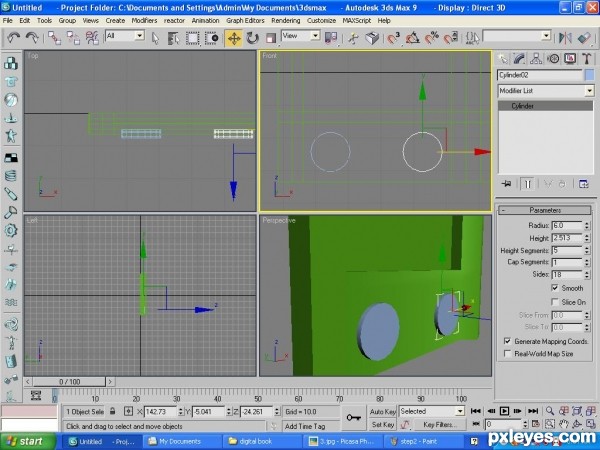Select the Bind to Space Warp tool
Image resolution: width=600 pixels, height=450 pixels.
pyautogui.click(x=92, y=38)
